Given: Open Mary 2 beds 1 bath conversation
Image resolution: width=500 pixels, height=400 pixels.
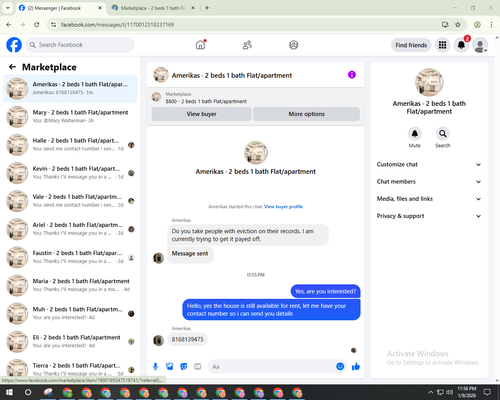Looking at the screenshot, I should (x=70, y=117).
